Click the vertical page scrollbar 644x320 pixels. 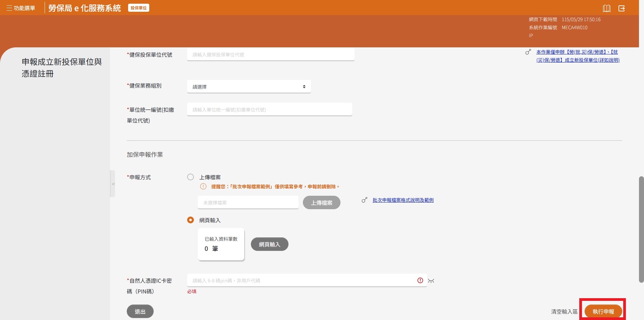click(641, 229)
